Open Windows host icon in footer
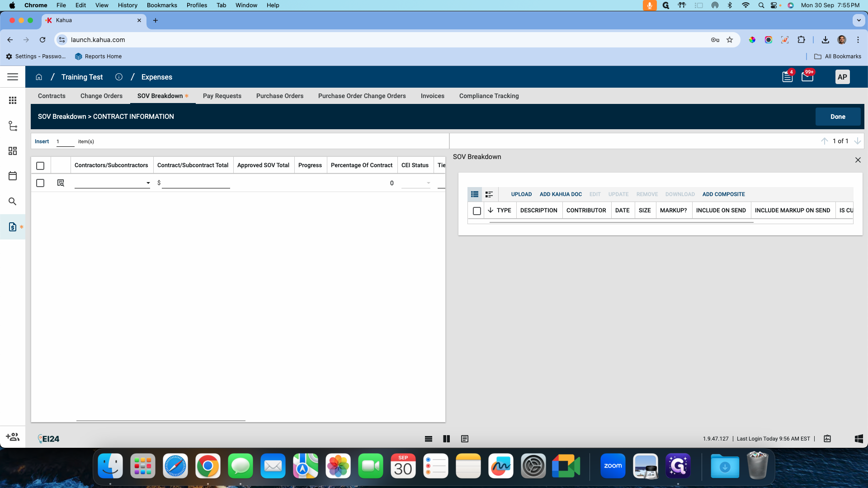The image size is (868, 488). click(x=859, y=439)
